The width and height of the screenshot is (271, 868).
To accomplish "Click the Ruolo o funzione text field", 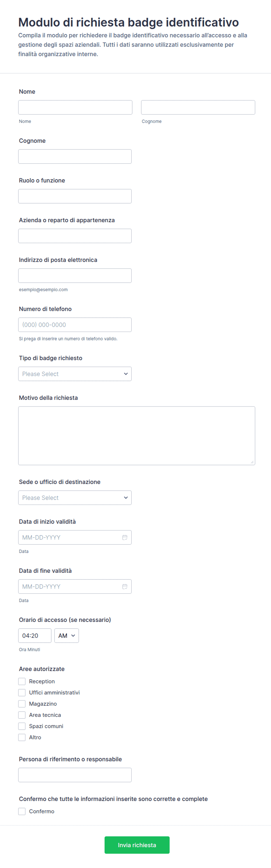I will click(x=75, y=196).
